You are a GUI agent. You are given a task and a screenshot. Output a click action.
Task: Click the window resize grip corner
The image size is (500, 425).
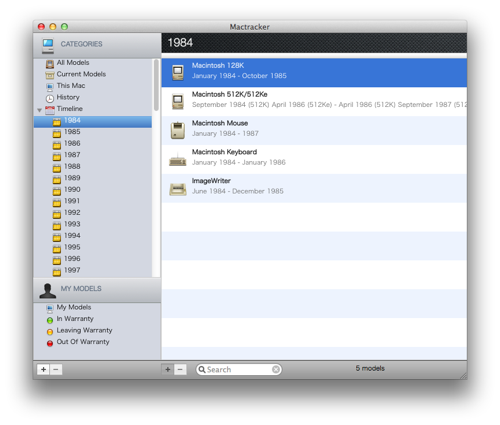[x=463, y=376]
